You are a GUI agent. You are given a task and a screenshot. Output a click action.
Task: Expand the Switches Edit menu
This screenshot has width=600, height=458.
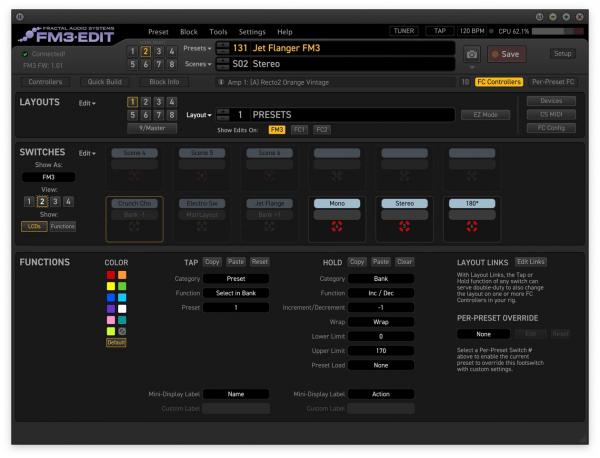[x=87, y=153]
